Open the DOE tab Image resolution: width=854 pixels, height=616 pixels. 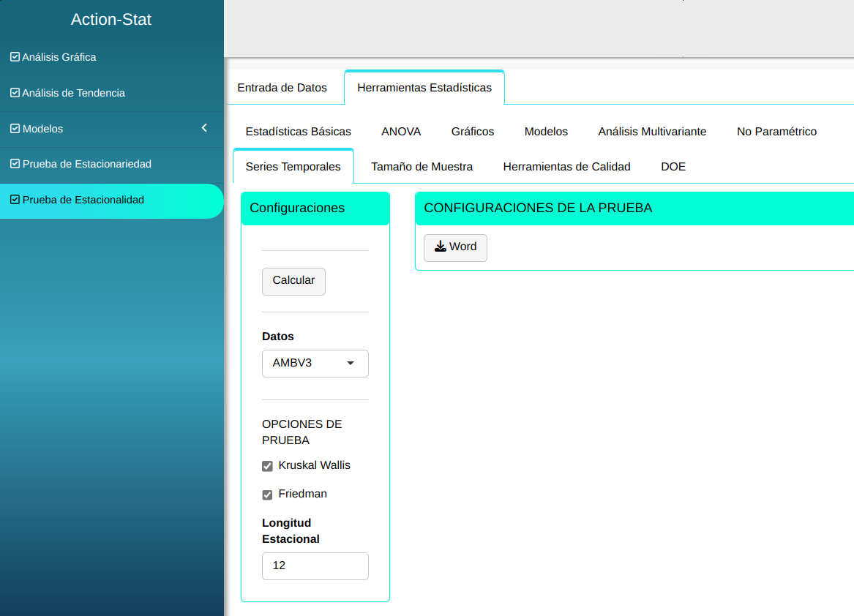[673, 167]
